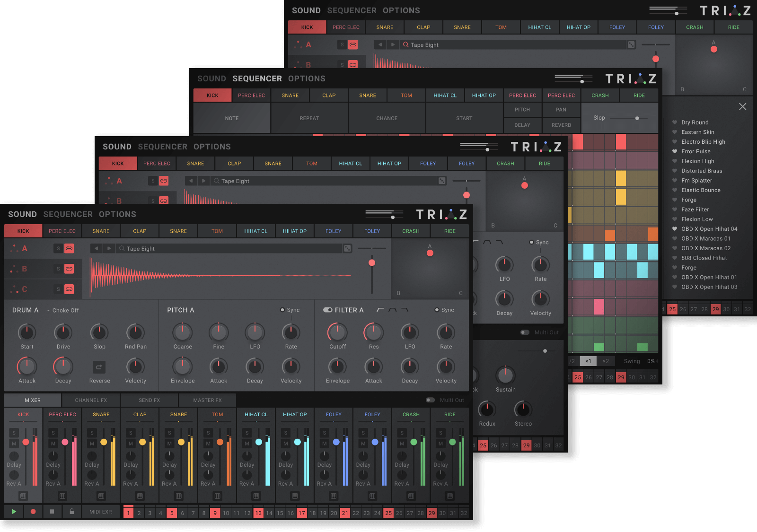Solo the SNARE mixer channel next to PERC ELEC

point(92,433)
